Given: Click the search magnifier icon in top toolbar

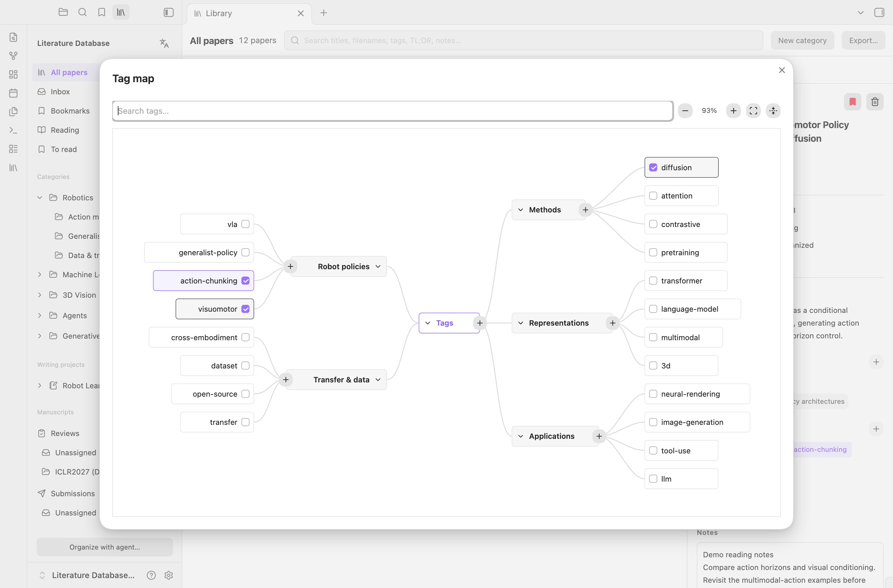Looking at the screenshot, I should click(82, 12).
